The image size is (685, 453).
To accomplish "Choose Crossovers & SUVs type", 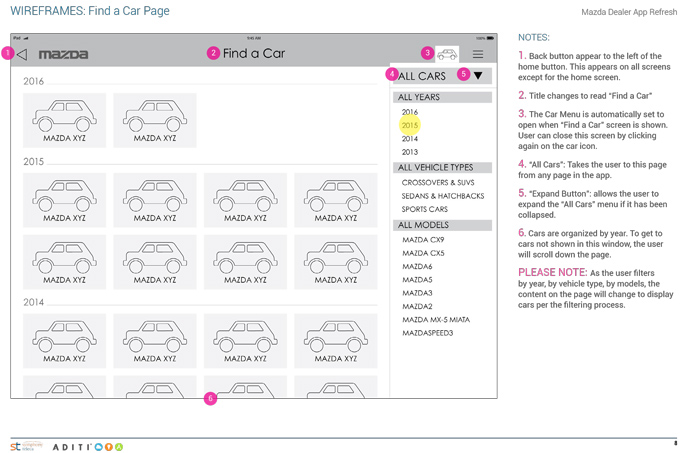I will (x=438, y=183).
